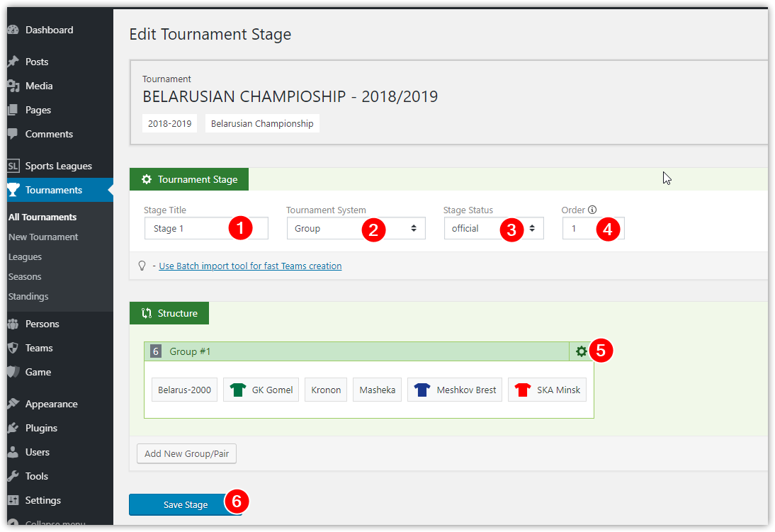This screenshot has width=775, height=532.
Task: Click Add New Group/Pair button
Action: click(186, 453)
